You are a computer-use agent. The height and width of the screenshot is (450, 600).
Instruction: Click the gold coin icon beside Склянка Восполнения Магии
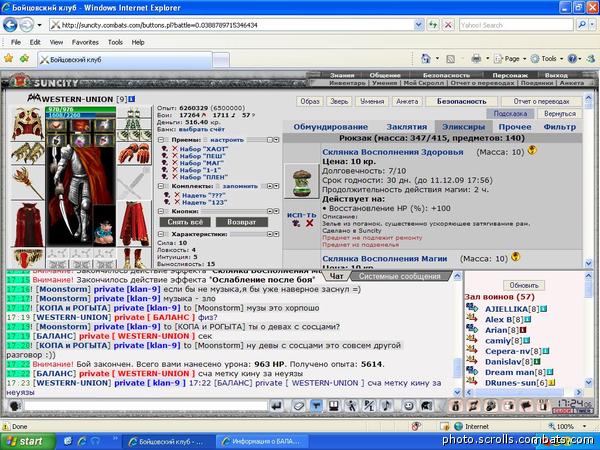(516, 256)
